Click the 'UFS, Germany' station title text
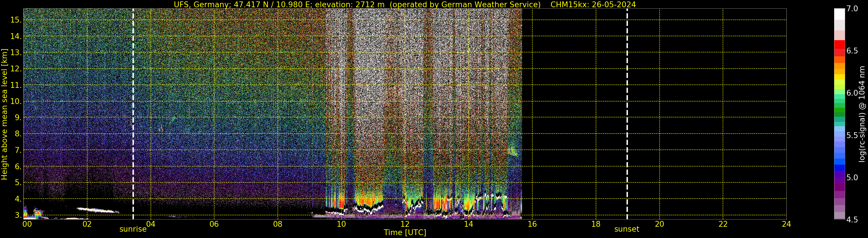This screenshot has height=238, width=868. point(202,4)
